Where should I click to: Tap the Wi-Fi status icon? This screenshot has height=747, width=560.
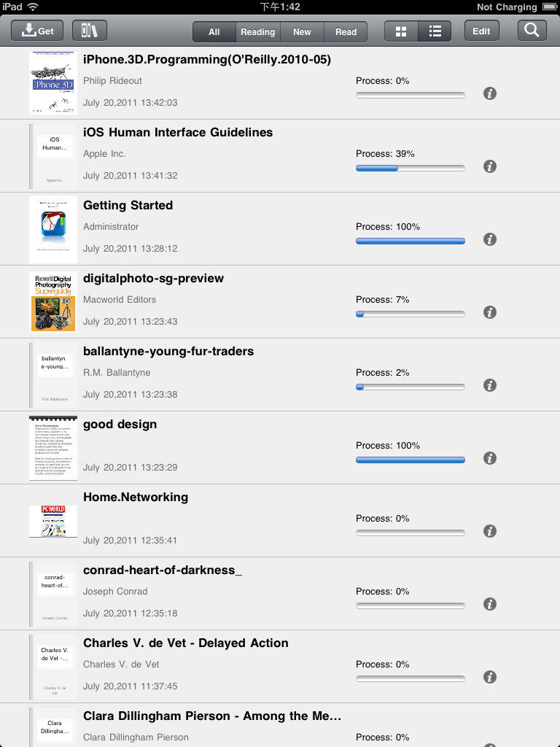(x=32, y=7)
